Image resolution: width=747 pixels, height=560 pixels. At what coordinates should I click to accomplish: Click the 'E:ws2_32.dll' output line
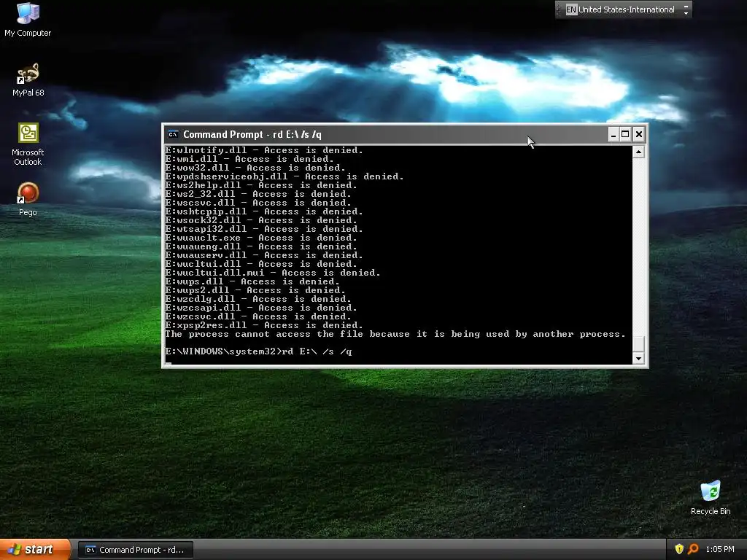coord(258,194)
